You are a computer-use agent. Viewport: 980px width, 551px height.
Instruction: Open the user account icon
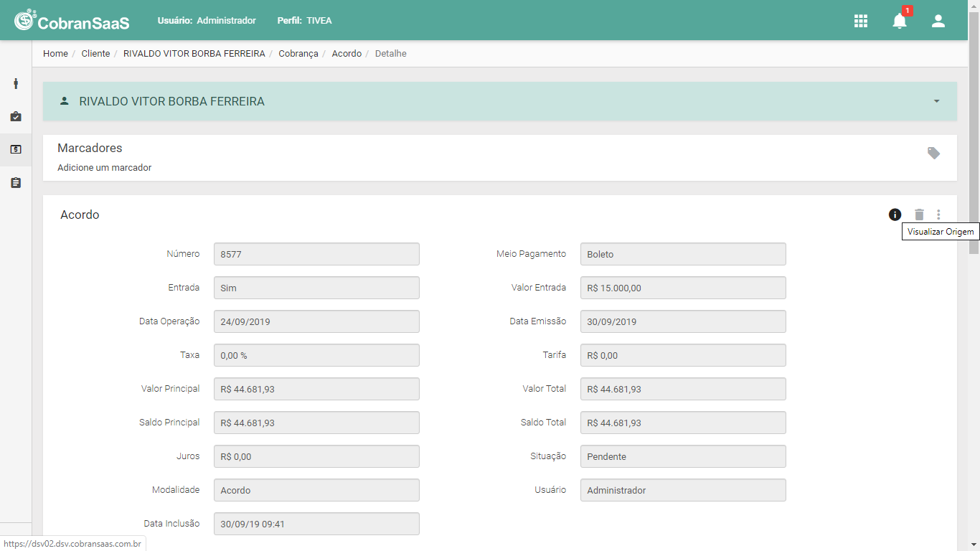pyautogui.click(x=938, y=21)
